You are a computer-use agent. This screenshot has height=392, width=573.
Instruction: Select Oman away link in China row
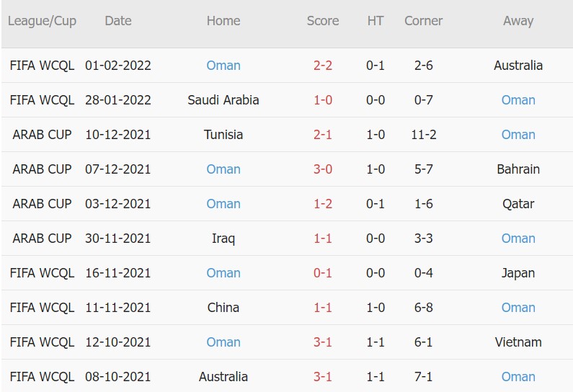click(518, 308)
